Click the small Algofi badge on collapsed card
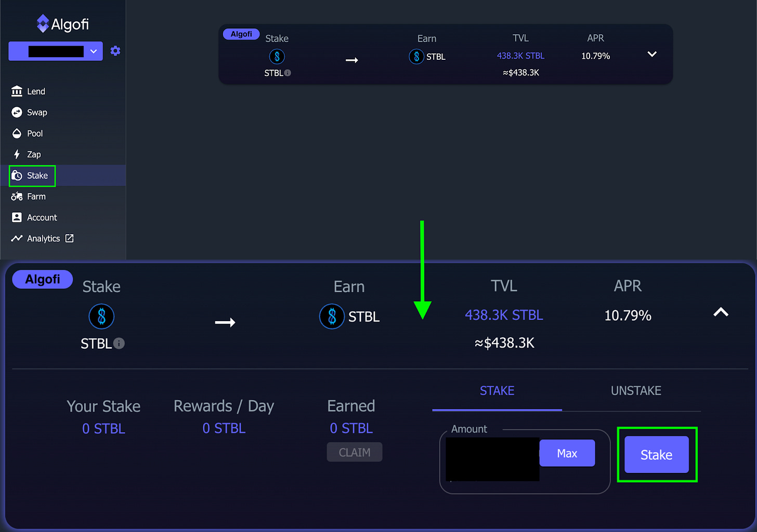The image size is (757, 532). (x=241, y=34)
